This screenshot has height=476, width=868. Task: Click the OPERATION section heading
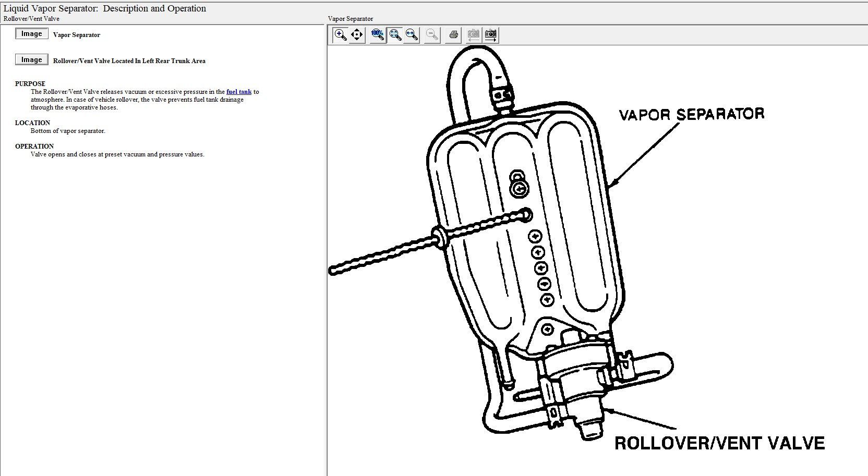34,147
